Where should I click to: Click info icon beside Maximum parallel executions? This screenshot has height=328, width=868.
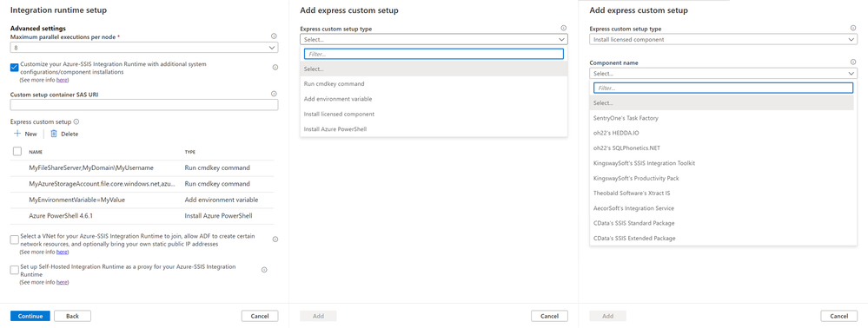coord(274,36)
